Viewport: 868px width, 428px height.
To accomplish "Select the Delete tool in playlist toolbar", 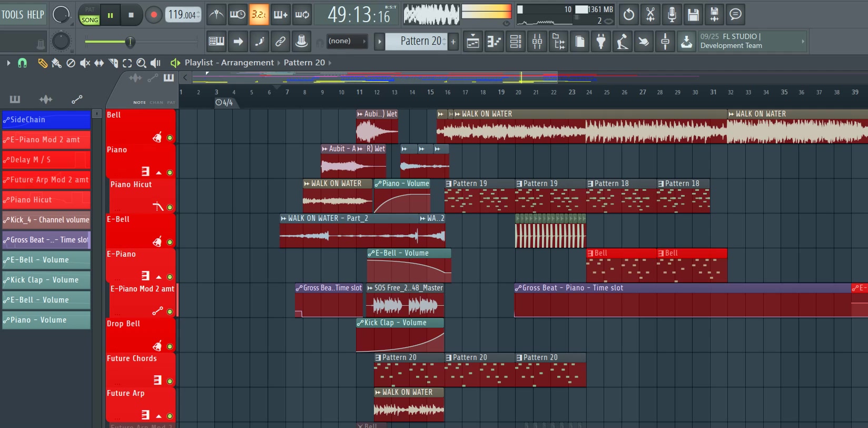I will click(71, 63).
